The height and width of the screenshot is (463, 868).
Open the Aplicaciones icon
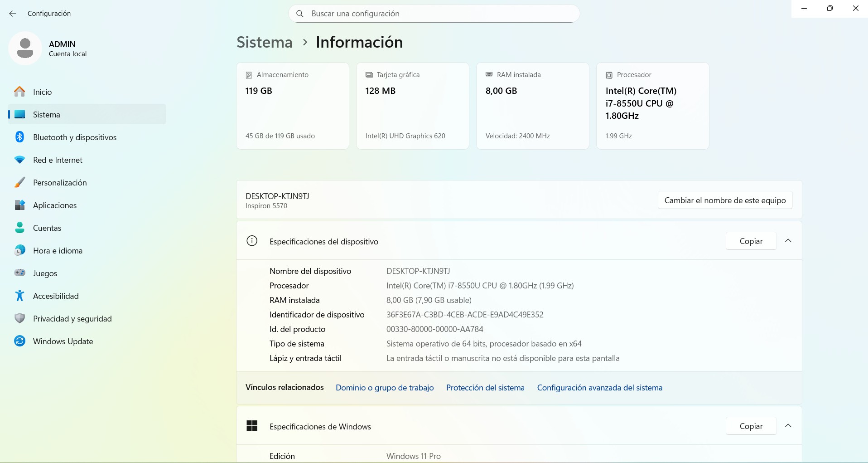point(19,205)
